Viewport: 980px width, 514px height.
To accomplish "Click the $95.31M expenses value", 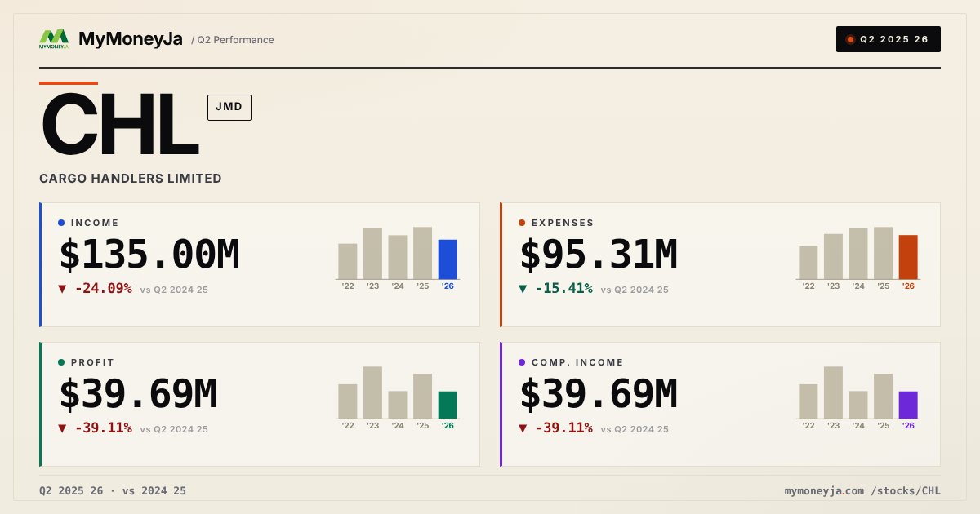I will point(599,255).
